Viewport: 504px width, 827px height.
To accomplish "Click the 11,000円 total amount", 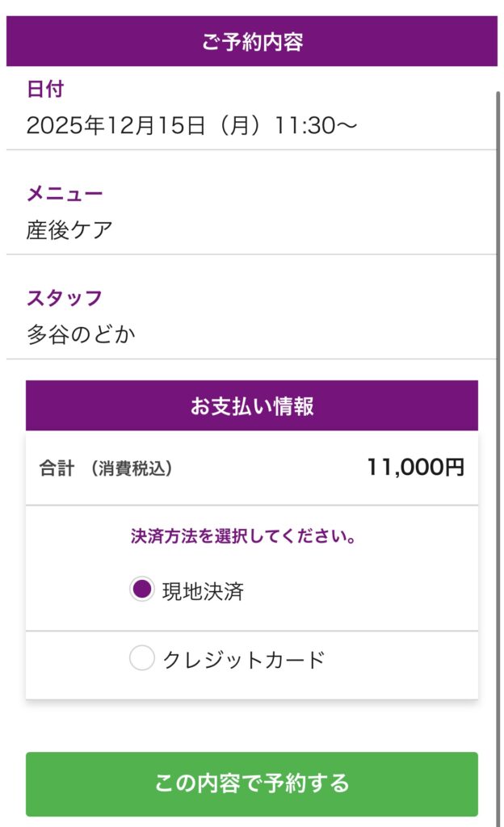I will click(x=415, y=468).
